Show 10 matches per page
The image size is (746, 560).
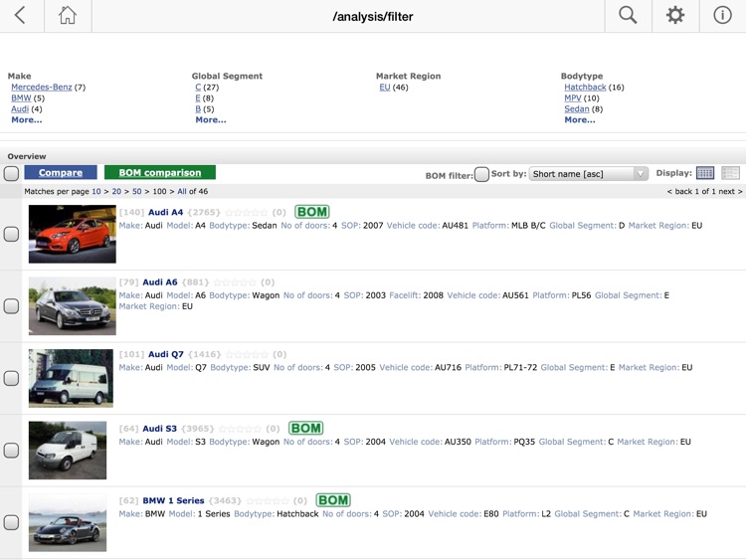pos(96,191)
